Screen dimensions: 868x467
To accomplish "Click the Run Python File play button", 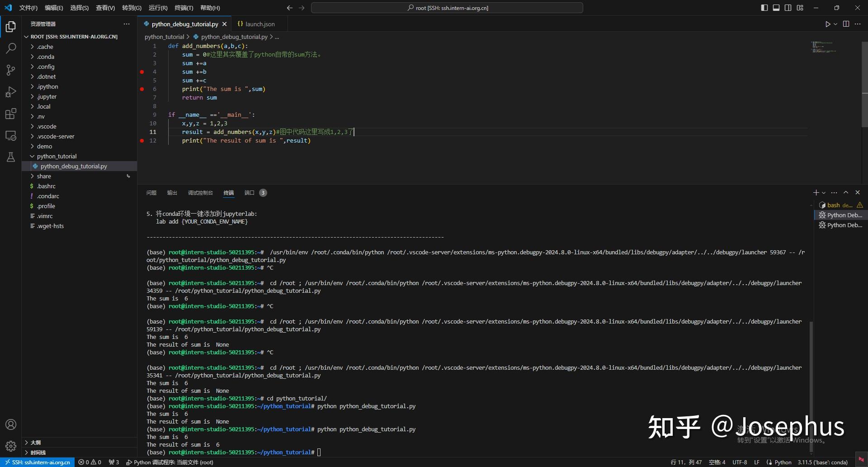I will point(828,24).
